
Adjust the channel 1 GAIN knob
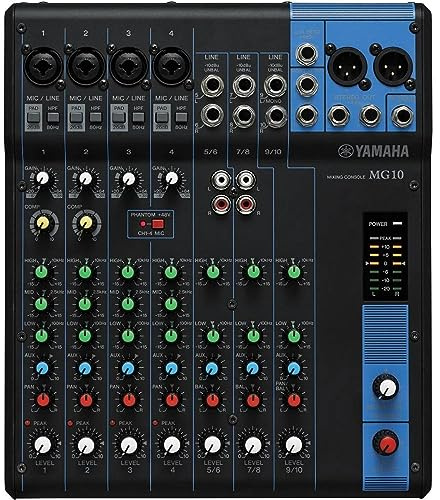click(x=42, y=179)
